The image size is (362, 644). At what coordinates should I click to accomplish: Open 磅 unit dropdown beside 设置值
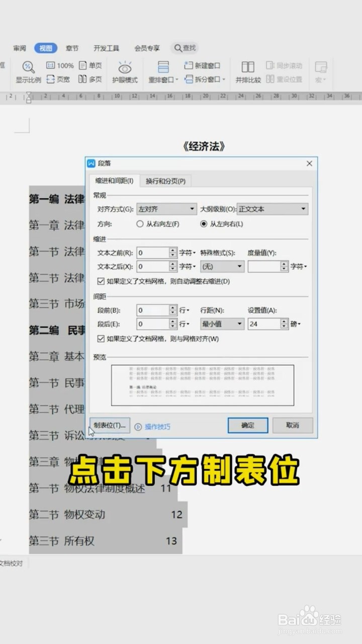(296, 324)
